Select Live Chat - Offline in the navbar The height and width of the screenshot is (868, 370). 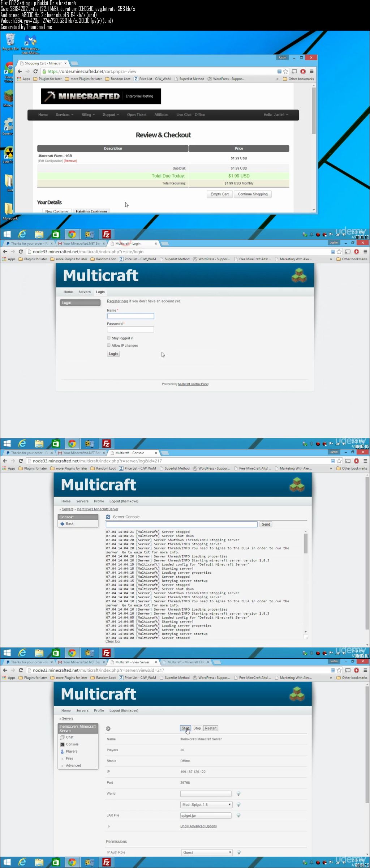coord(190,115)
